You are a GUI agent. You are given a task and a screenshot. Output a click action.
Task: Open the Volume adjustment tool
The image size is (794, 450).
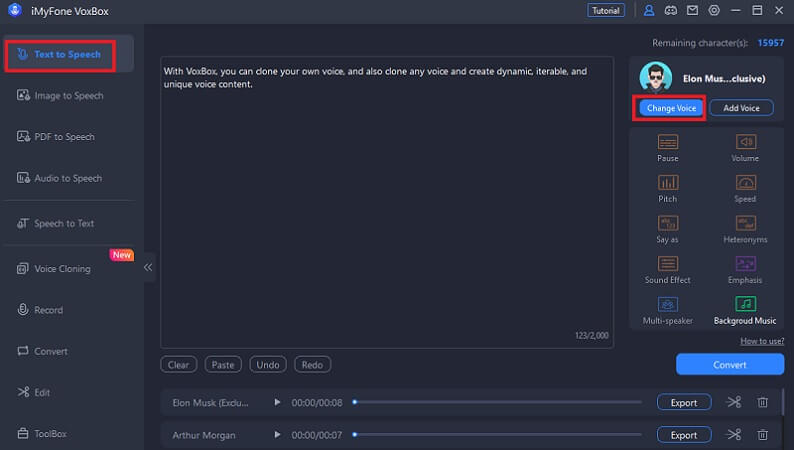click(x=745, y=148)
